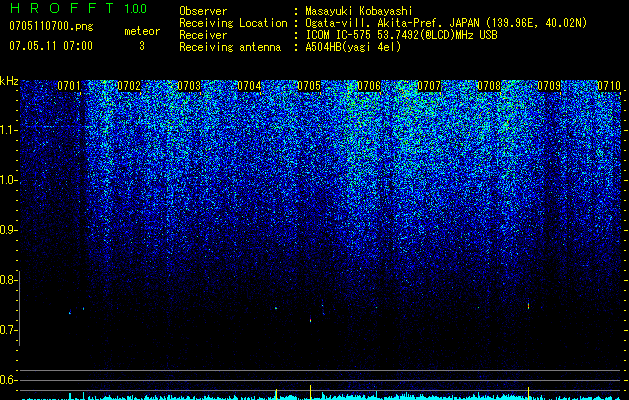629x400 pixels.
Task: Click the red meteor echo near 0709
Action: (x=528, y=306)
